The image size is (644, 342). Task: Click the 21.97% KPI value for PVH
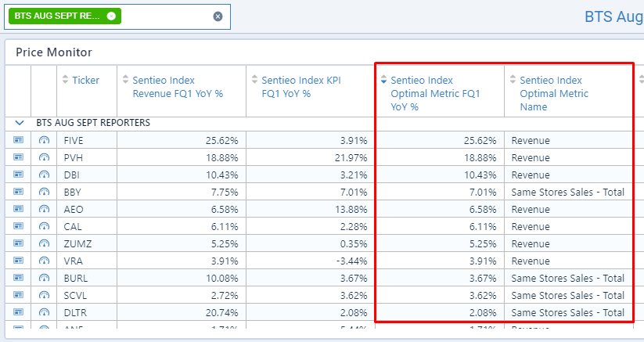point(351,157)
